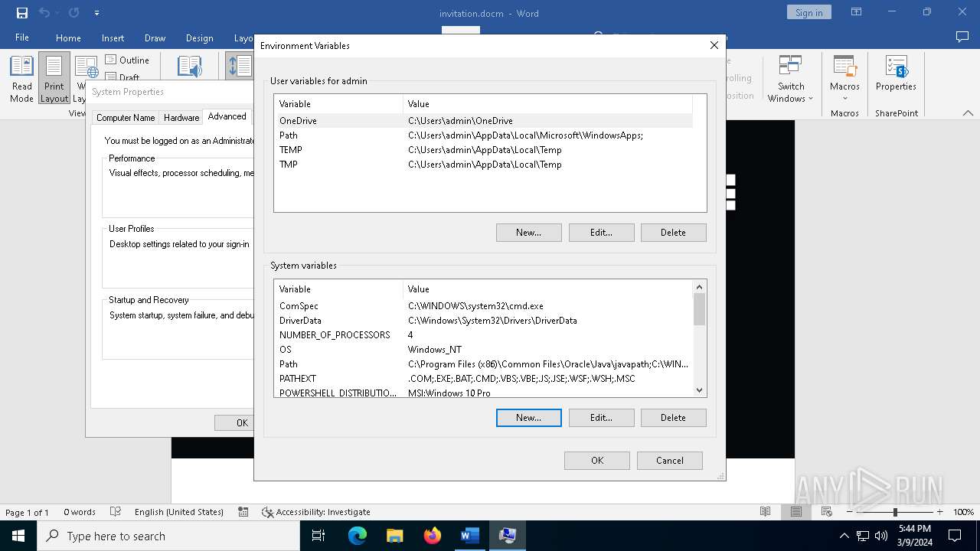980x551 pixels.
Task: Click Edit under System variables
Action: click(601, 418)
